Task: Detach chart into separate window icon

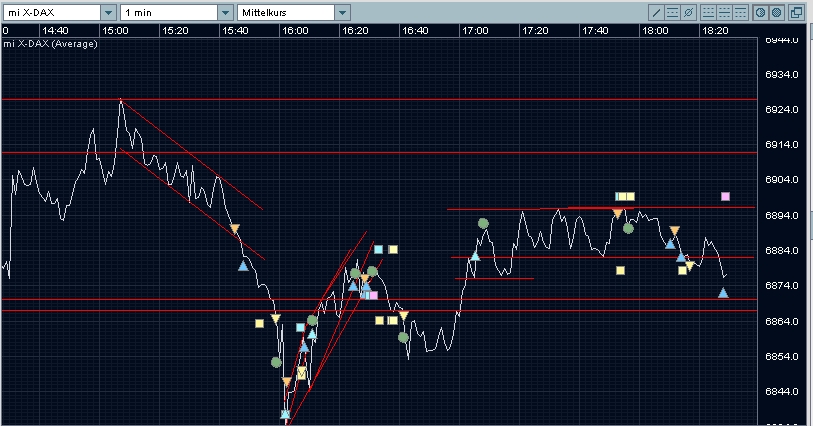Action: [796, 12]
